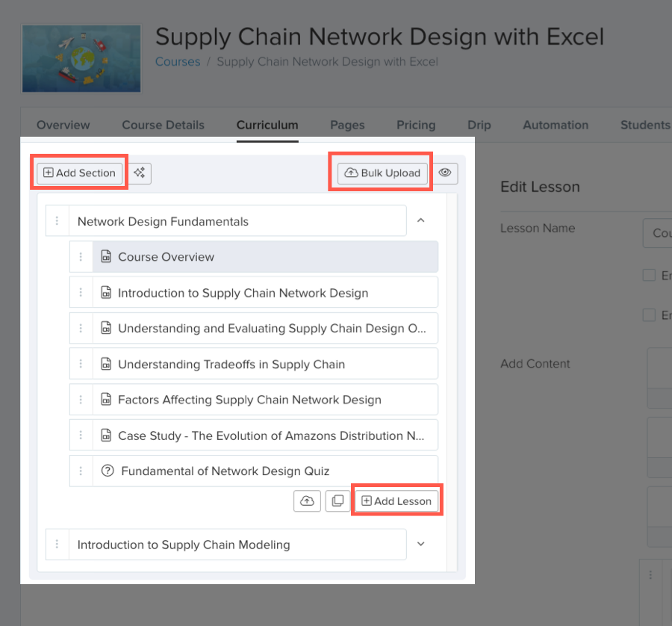Tick the first checkbox under Lesson Name
Screen dimensions: 672x626
click(x=649, y=275)
